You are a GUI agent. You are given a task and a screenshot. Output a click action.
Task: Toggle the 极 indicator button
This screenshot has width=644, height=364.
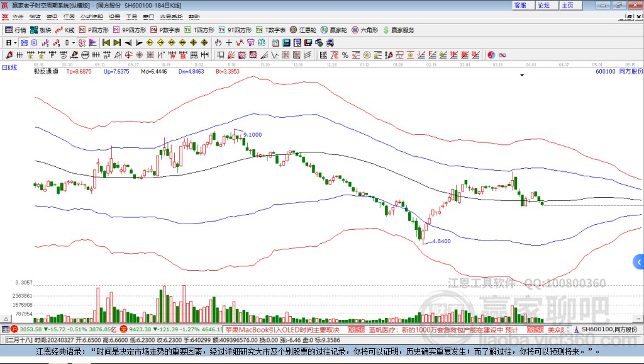(82, 43)
